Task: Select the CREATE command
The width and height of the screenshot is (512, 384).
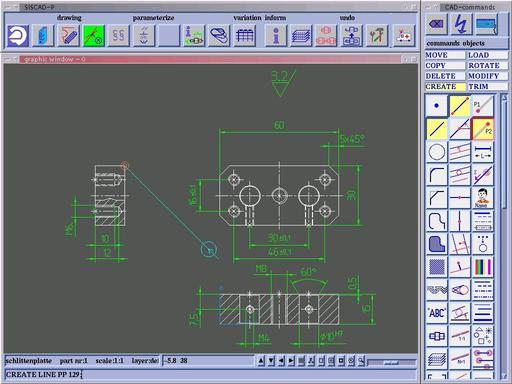Action: tap(445, 87)
